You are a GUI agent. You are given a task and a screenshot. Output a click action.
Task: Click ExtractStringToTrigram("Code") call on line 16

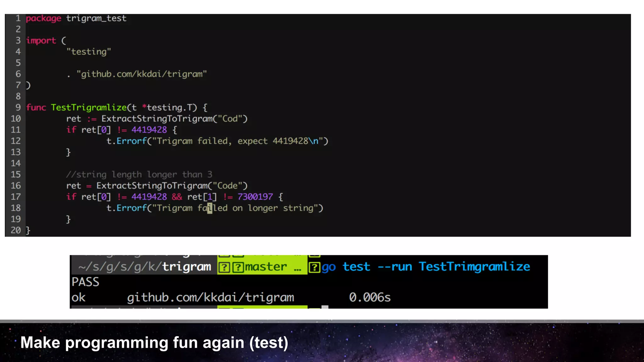pos(172,186)
